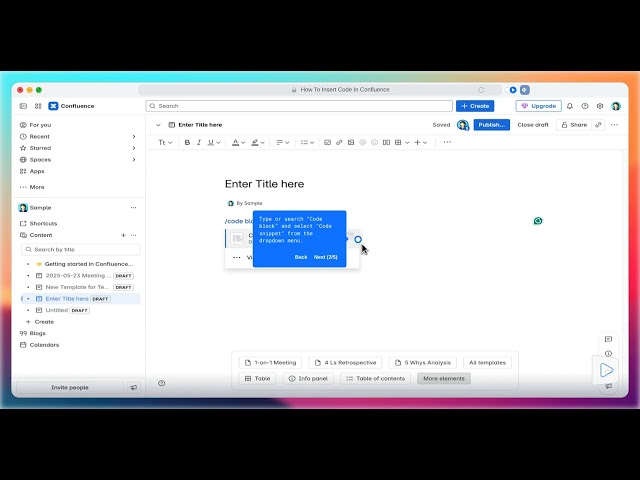
Task: Click the Invite people button
Action: coord(70,387)
